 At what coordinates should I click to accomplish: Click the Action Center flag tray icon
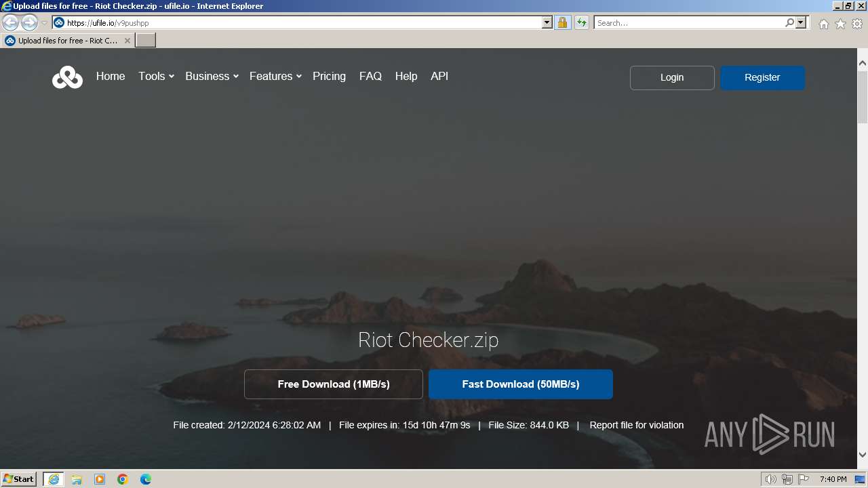click(804, 479)
